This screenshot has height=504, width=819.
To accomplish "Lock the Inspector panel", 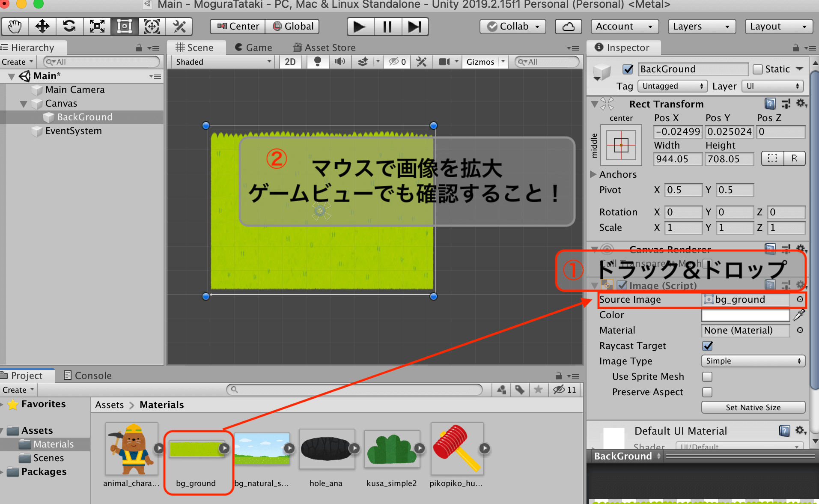I will coord(796,48).
